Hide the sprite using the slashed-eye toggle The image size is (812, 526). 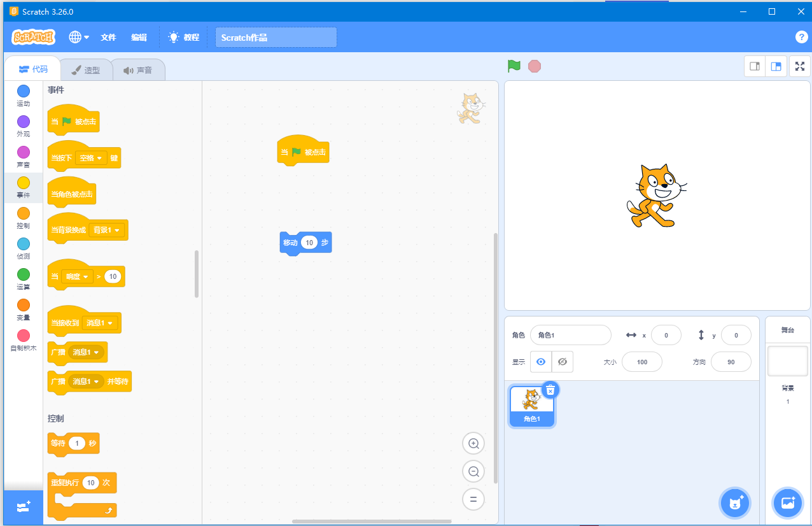(563, 361)
